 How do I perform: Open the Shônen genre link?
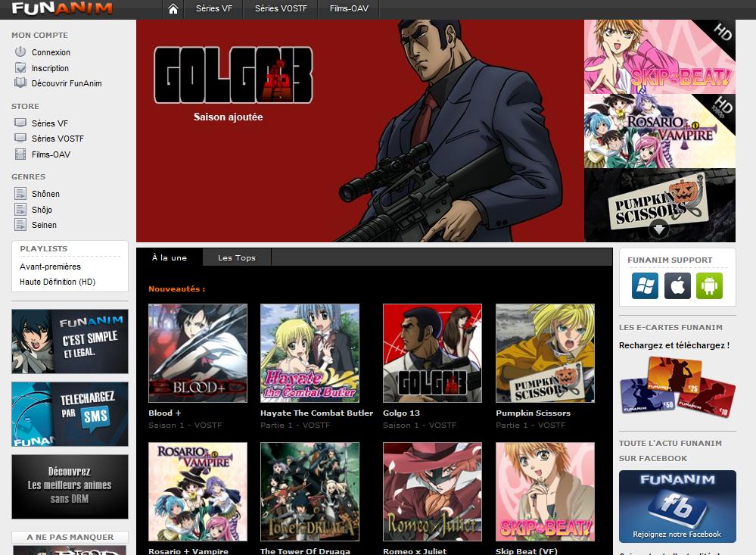coord(46,194)
